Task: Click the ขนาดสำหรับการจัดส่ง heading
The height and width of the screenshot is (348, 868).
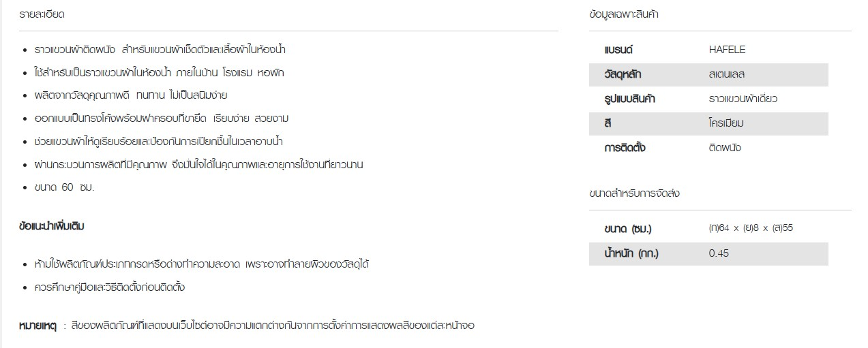Action: point(634,193)
